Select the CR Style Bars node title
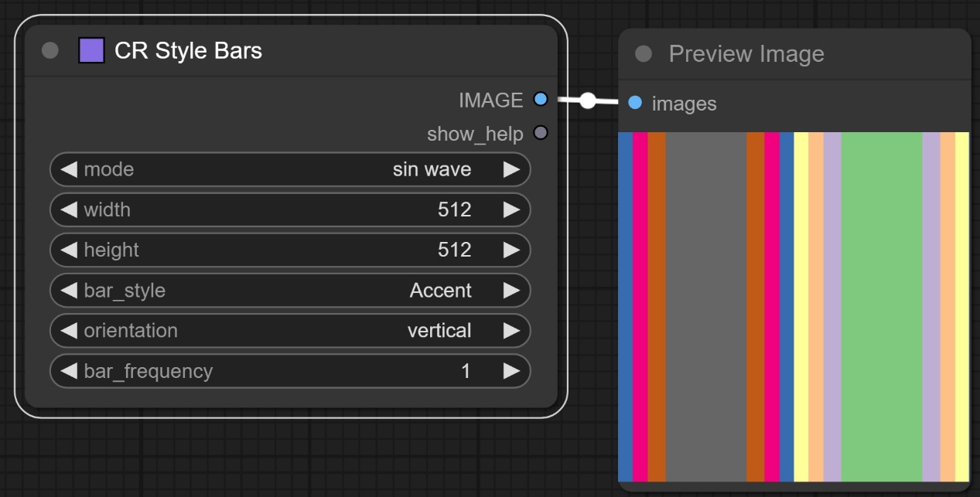The height and width of the screenshot is (497, 980). pyautogui.click(x=188, y=51)
